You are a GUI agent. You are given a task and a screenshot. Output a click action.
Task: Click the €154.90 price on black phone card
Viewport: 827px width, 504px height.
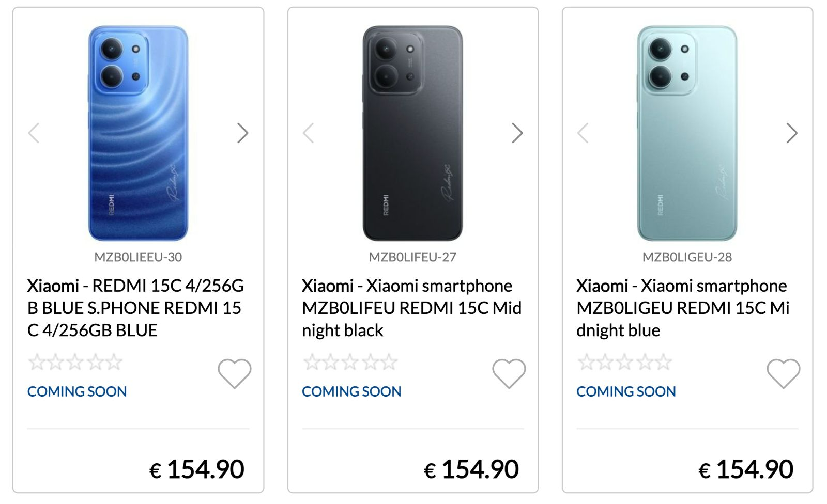pos(471,469)
